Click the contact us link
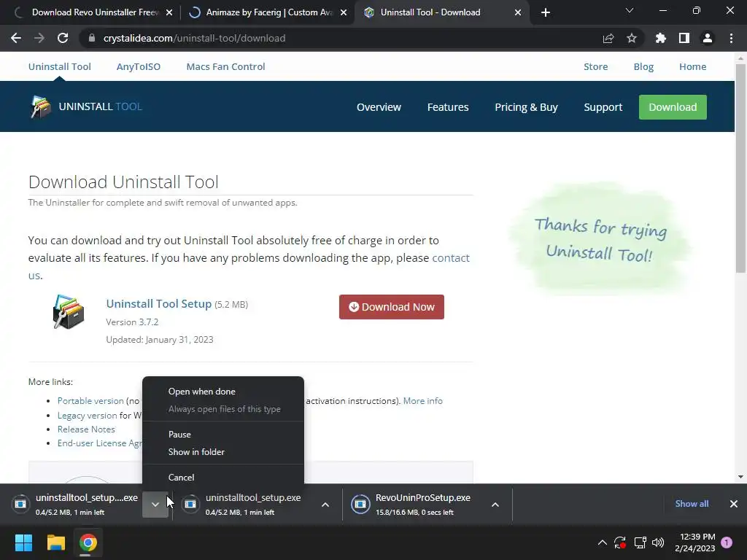 pyautogui.click(x=451, y=257)
